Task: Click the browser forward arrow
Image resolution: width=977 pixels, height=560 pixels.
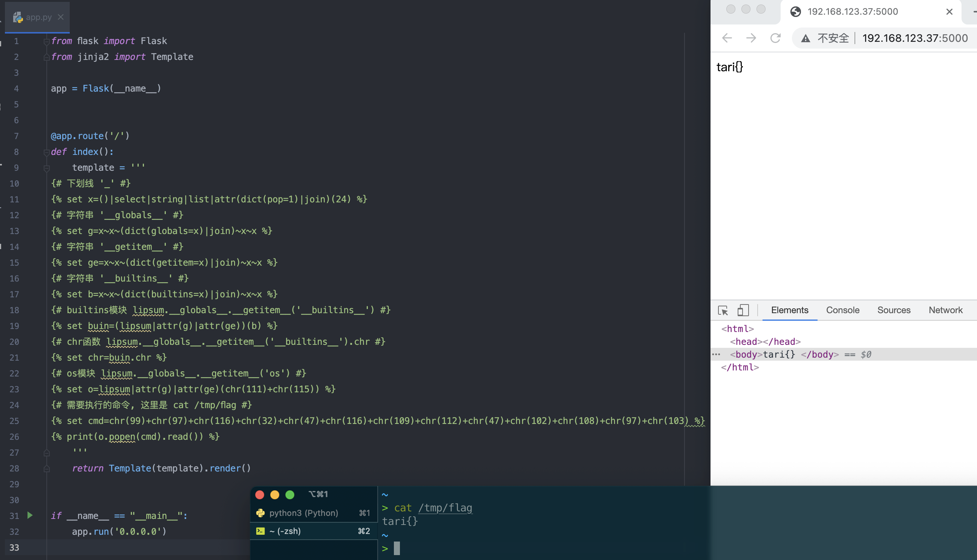Action: [x=751, y=38]
